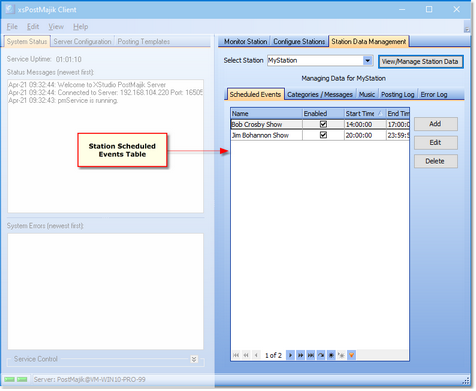The width and height of the screenshot is (476, 391).
Task: Go to next record in events navigator
Action: tap(290, 355)
